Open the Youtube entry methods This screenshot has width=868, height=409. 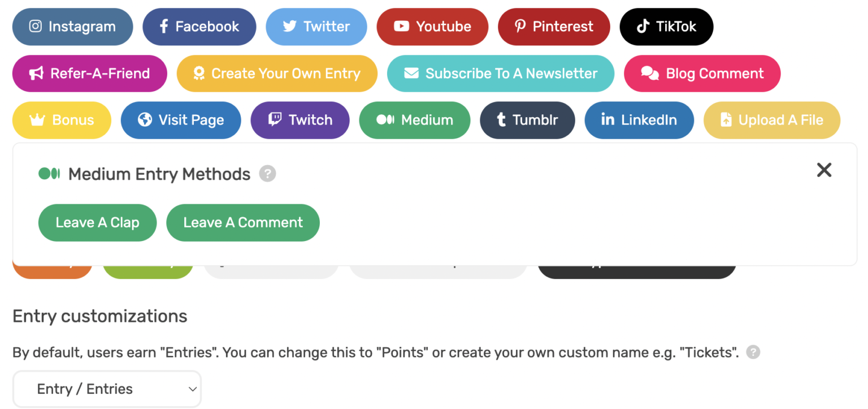coord(432,27)
